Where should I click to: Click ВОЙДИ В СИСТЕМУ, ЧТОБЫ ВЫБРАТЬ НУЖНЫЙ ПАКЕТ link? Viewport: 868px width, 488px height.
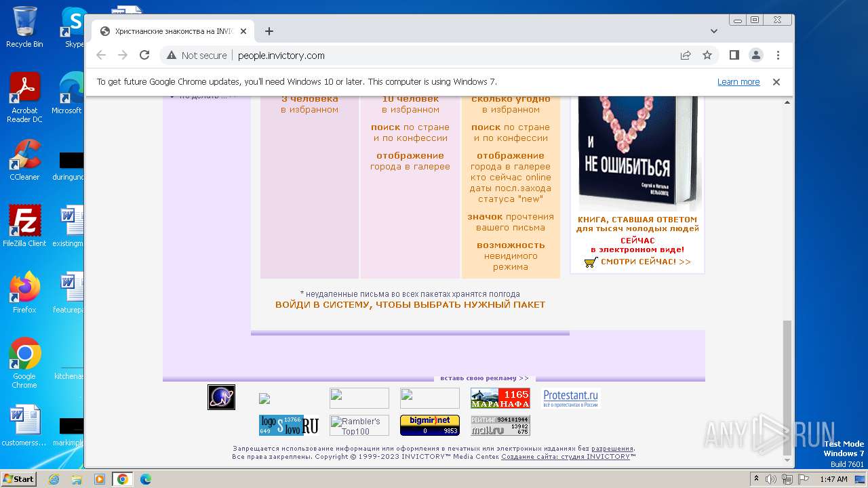tap(410, 305)
